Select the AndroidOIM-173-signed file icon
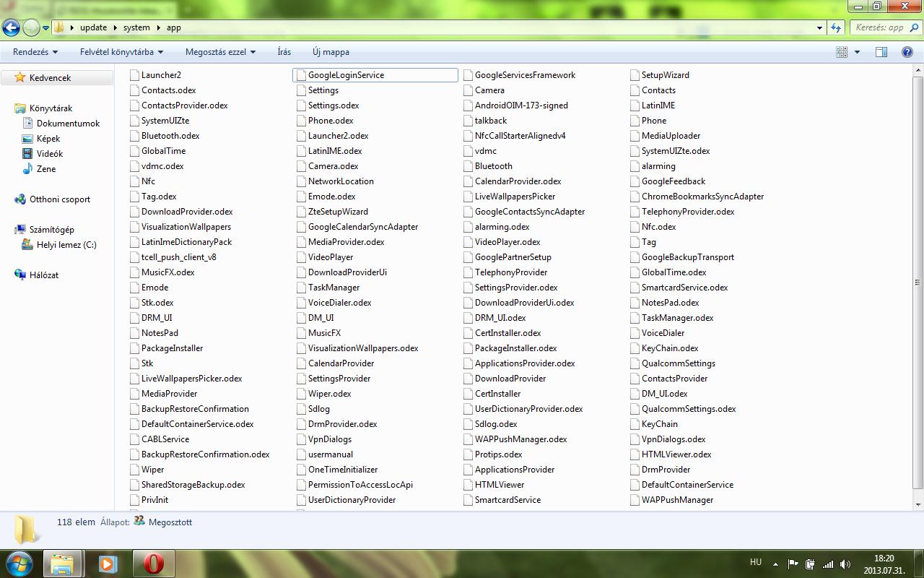Image resolution: width=924 pixels, height=578 pixels. [x=468, y=105]
